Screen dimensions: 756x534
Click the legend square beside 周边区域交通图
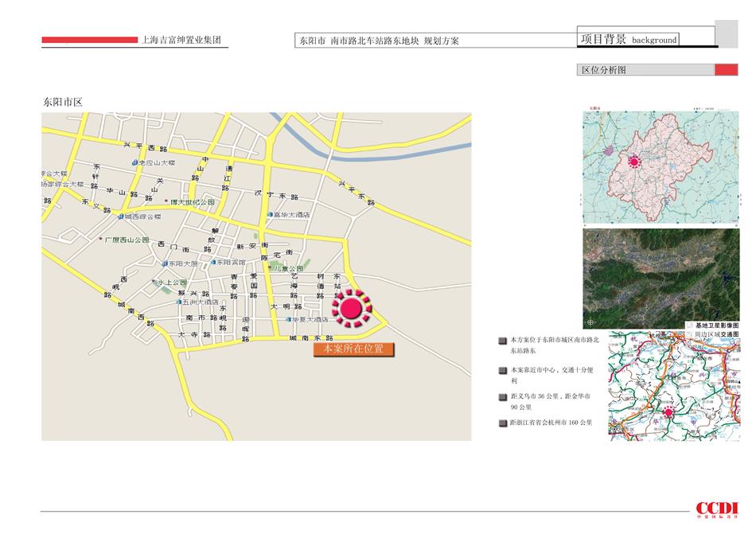(689, 334)
